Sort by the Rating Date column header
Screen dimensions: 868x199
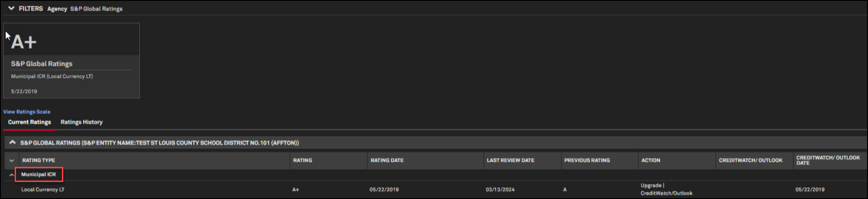[x=387, y=160]
